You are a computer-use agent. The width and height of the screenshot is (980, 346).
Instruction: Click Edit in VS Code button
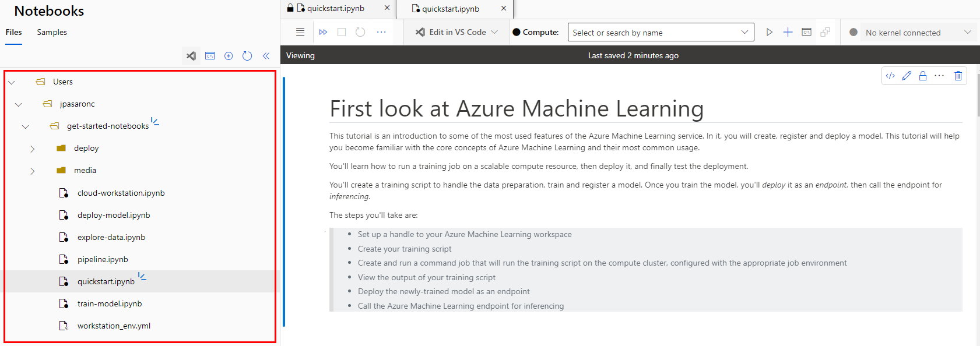point(456,32)
